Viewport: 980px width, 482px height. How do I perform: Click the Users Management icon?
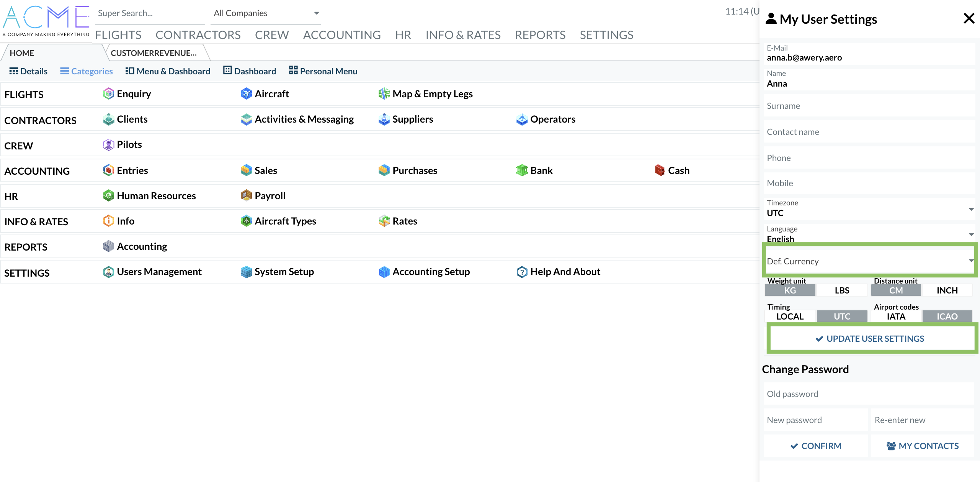108,272
